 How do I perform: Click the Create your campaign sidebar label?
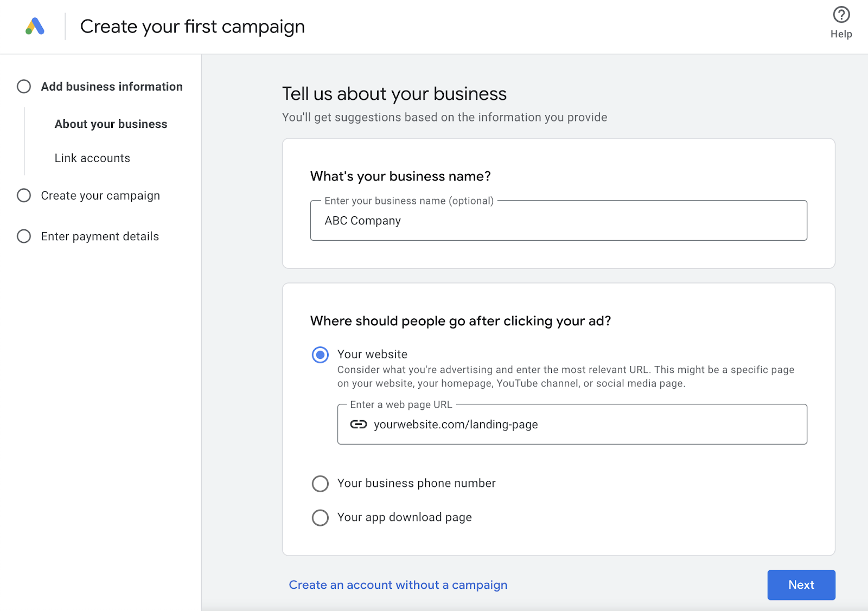click(x=100, y=195)
